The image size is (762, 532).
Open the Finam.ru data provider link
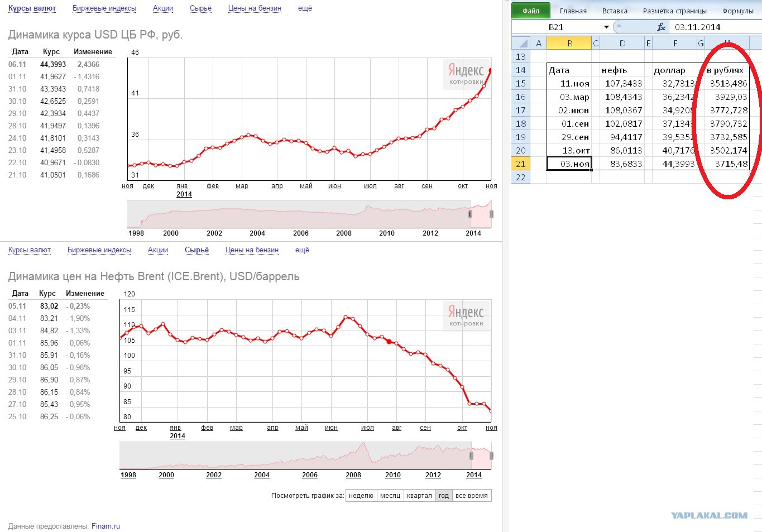pyautogui.click(x=106, y=526)
